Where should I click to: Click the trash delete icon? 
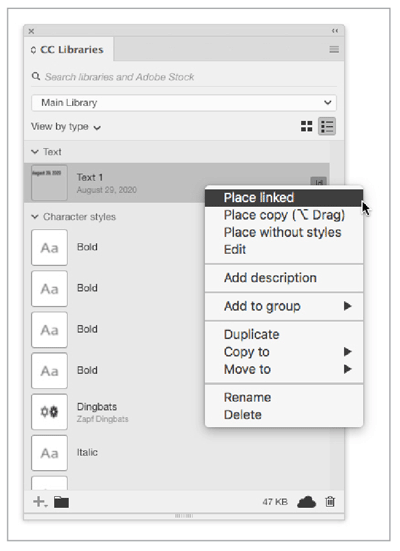(330, 501)
